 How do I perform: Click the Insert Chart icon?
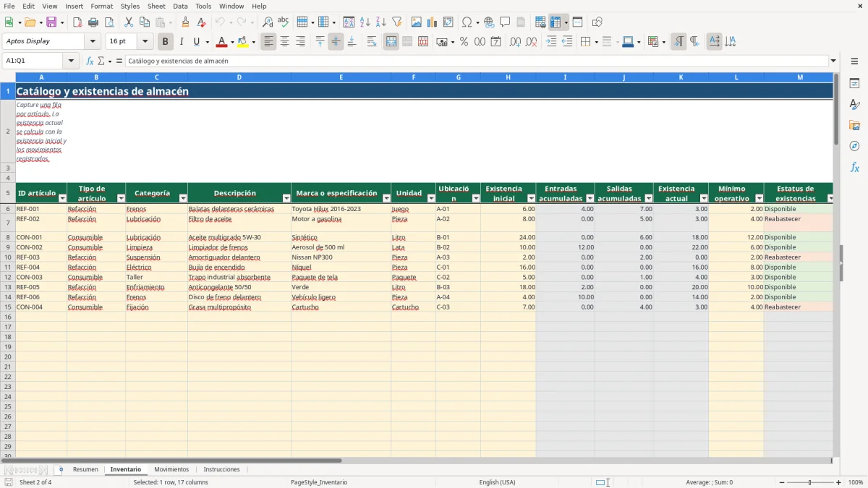[433, 22]
